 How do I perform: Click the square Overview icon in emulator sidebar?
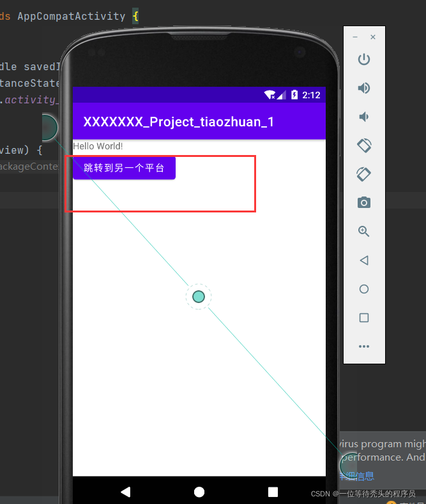point(364,318)
